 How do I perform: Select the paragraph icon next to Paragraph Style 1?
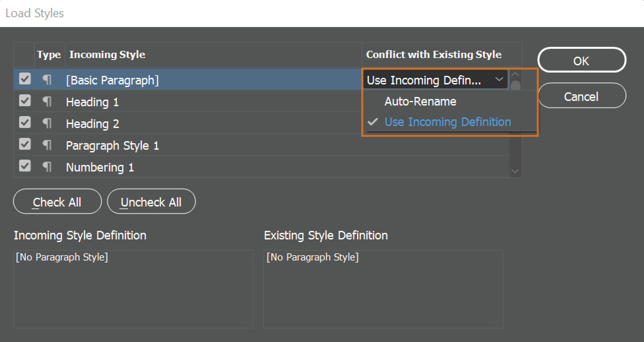pos(47,145)
